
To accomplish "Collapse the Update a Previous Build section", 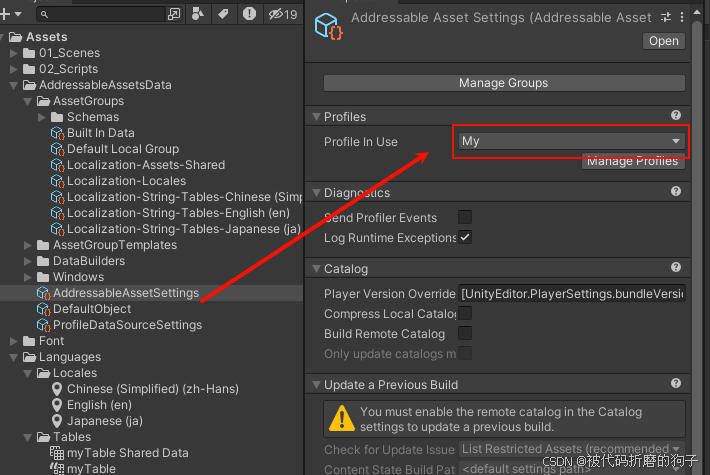I will click(317, 385).
